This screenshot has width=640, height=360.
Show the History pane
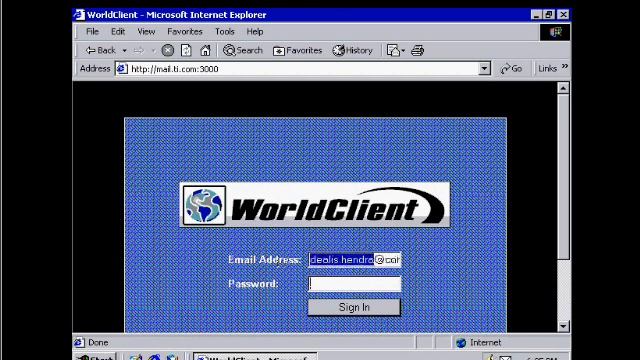(x=353, y=50)
